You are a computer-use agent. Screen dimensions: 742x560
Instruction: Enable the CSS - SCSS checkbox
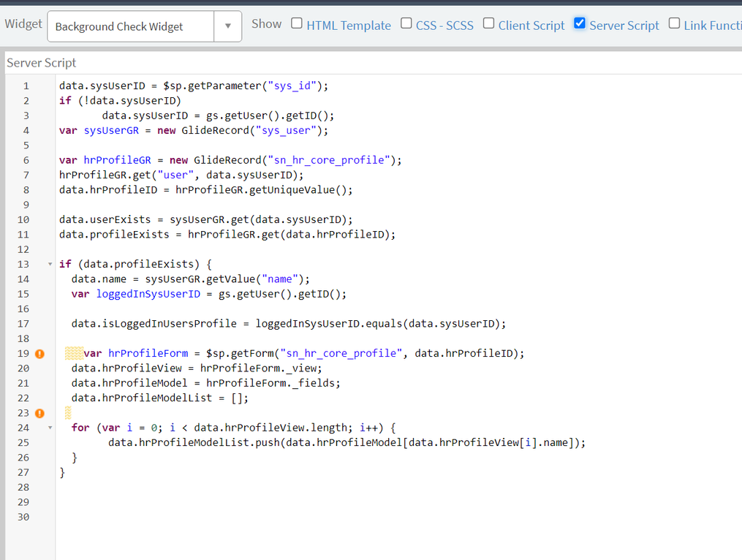(x=406, y=23)
